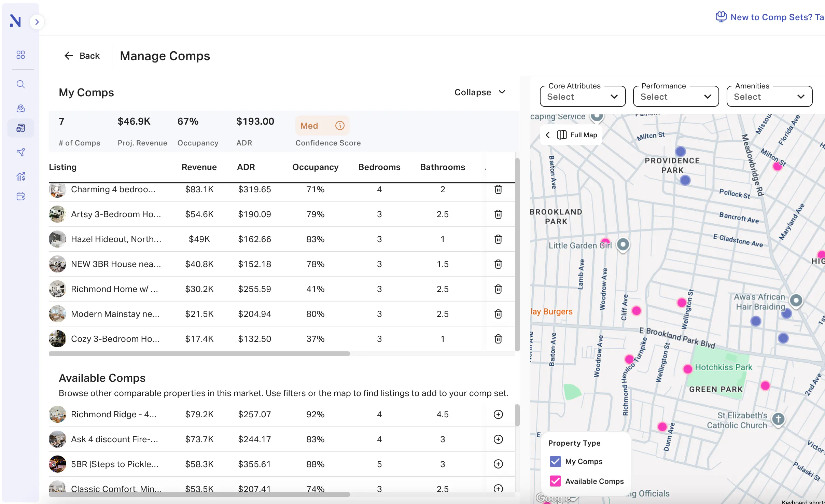Collapse map panel with left chevron
This screenshot has height=504, width=825.
tap(548, 135)
